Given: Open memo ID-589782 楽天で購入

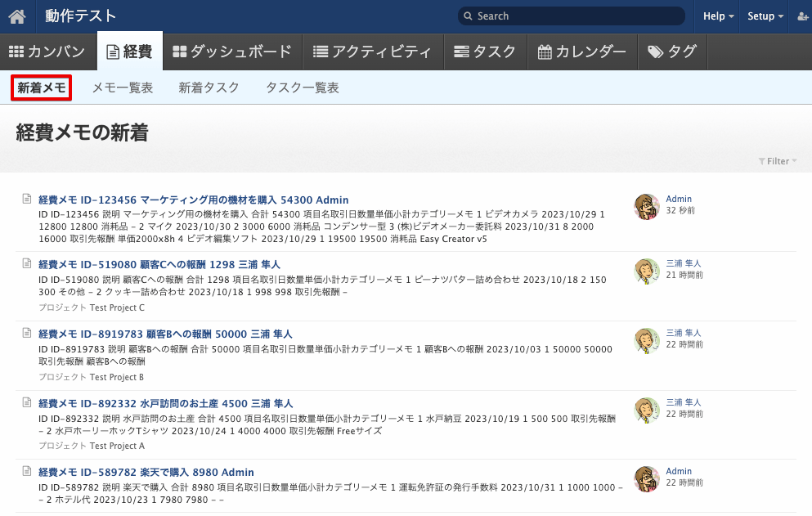Looking at the screenshot, I should coord(146,473).
